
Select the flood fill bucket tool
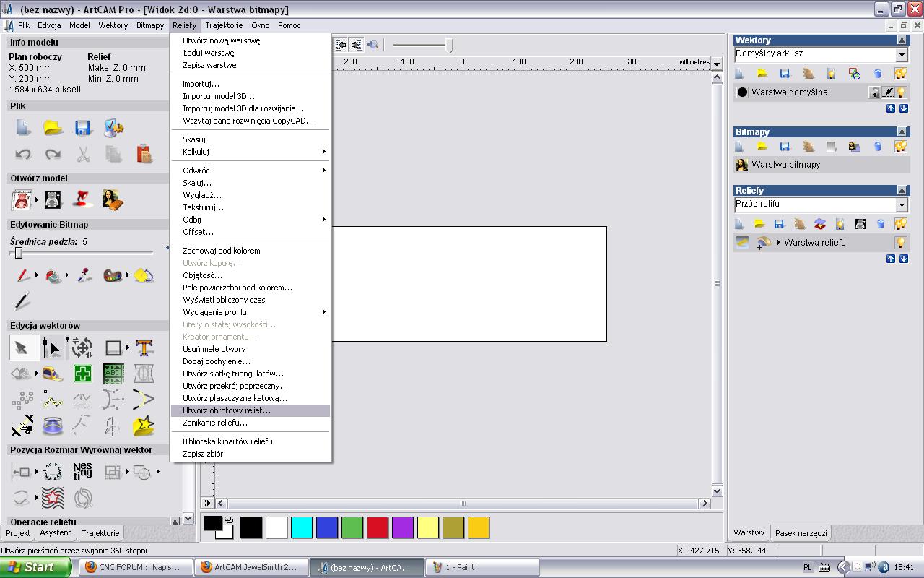point(53,275)
